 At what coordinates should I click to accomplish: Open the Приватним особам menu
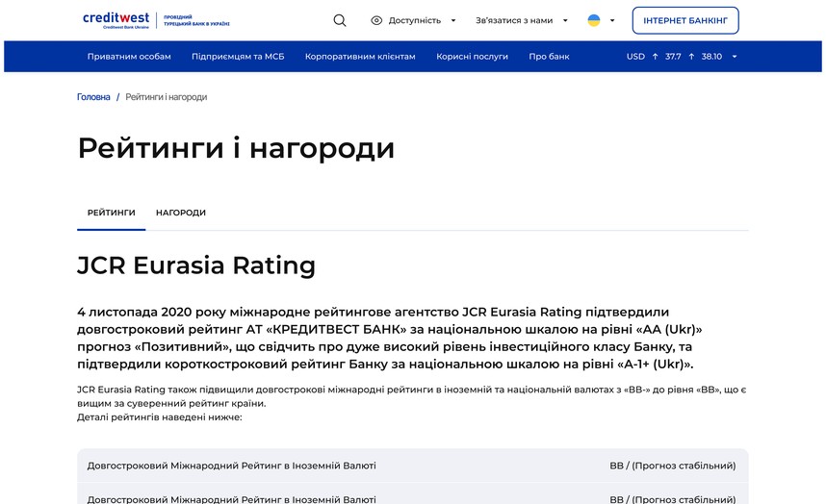pyautogui.click(x=129, y=57)
